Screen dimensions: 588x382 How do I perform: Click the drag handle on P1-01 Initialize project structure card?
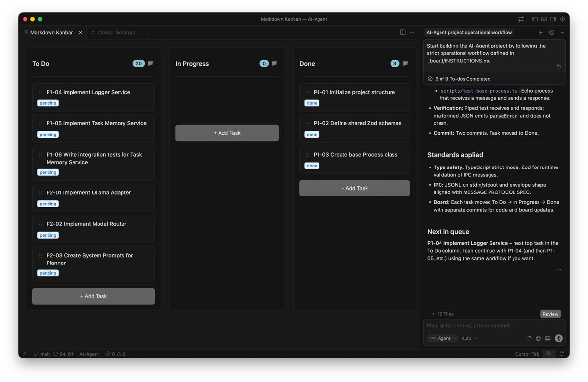tap(308, 92)
